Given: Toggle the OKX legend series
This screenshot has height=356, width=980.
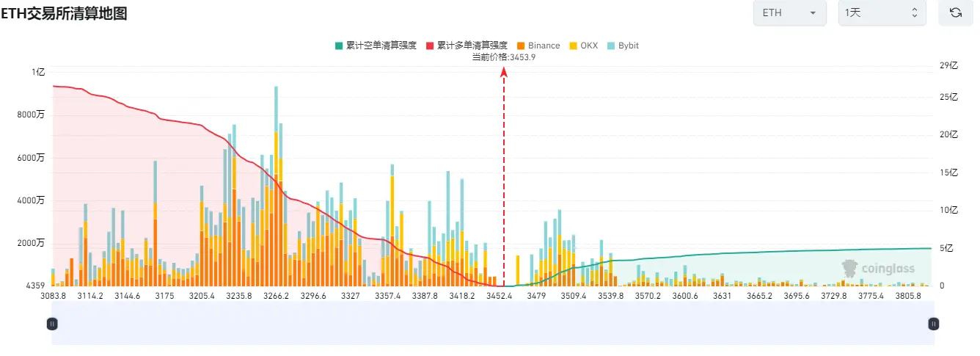Looking at the screenshot, I should pyautogui.click(x=583, y=46).
